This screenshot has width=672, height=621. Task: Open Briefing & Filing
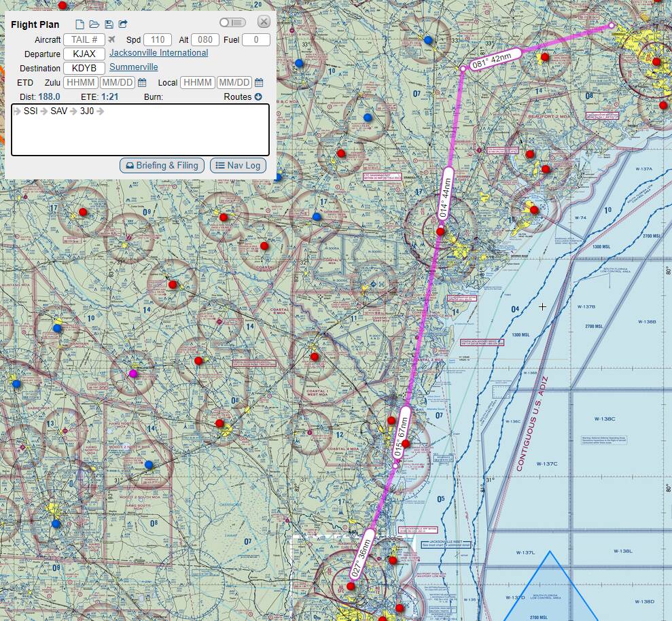click(x=162, y=165)
